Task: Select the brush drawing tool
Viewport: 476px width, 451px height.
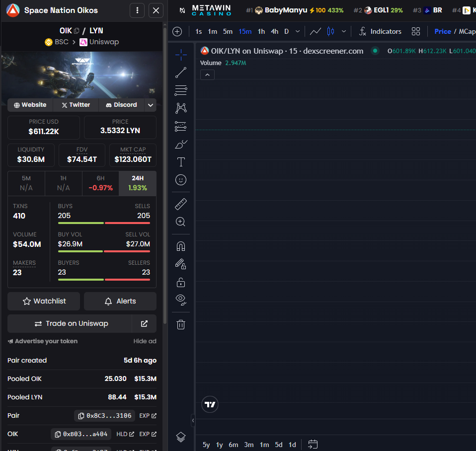Action: (181, 144)
